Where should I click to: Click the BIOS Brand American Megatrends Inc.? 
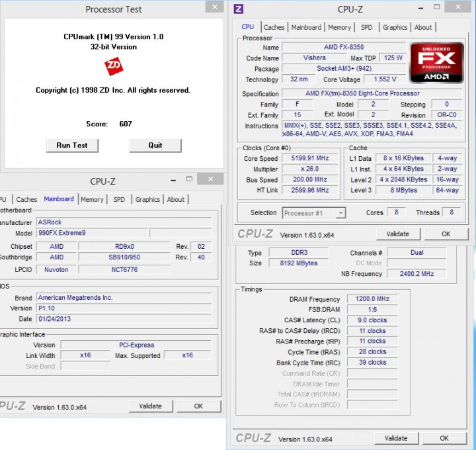pos(124,298)
